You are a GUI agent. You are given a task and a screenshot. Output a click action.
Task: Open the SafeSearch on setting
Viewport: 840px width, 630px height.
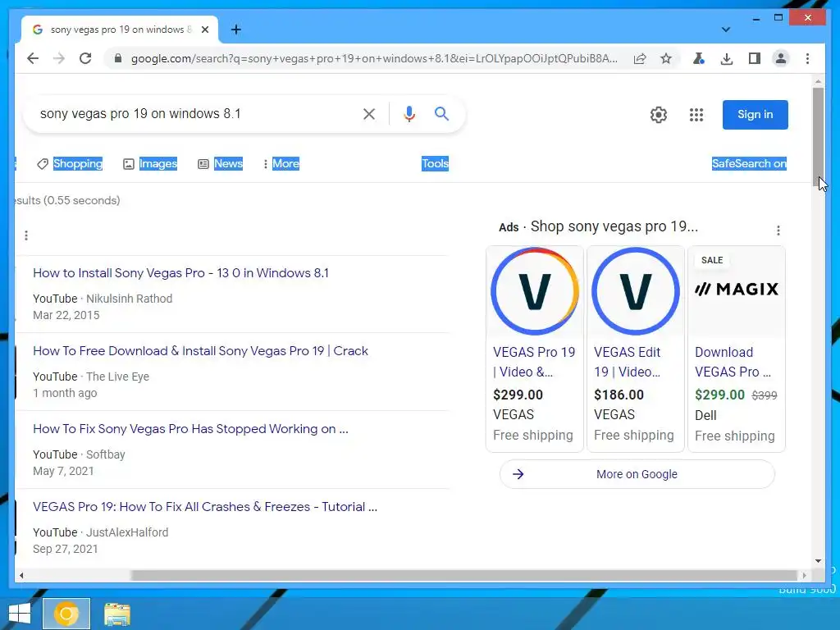pyautogui.click(x=749, y=163)
